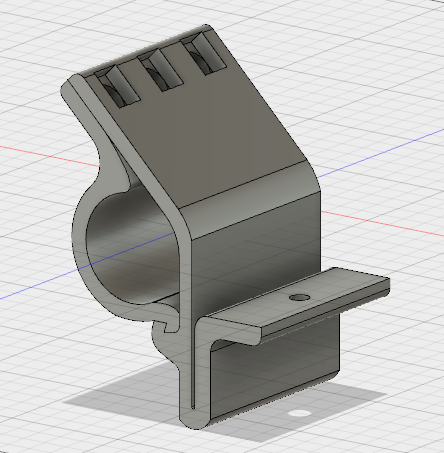
Task: Select the rounded bend face below the slanted top
Action: [250, 200]
